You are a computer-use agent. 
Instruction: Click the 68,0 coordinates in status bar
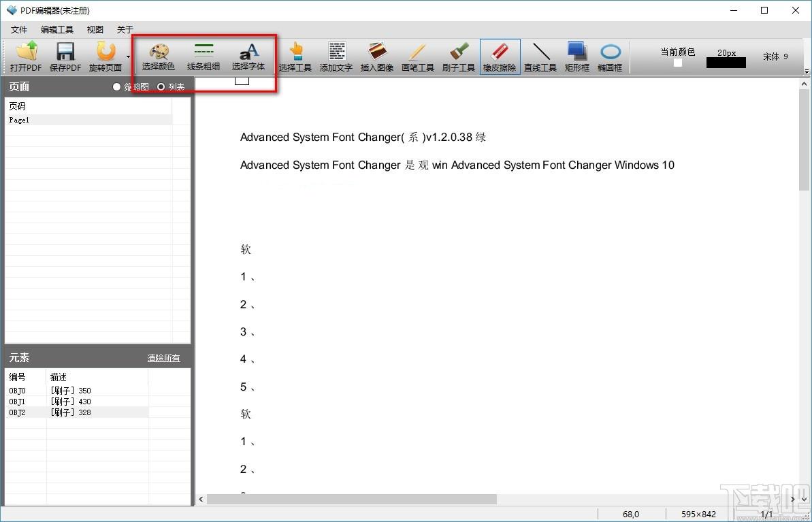[x=631, y=514]
